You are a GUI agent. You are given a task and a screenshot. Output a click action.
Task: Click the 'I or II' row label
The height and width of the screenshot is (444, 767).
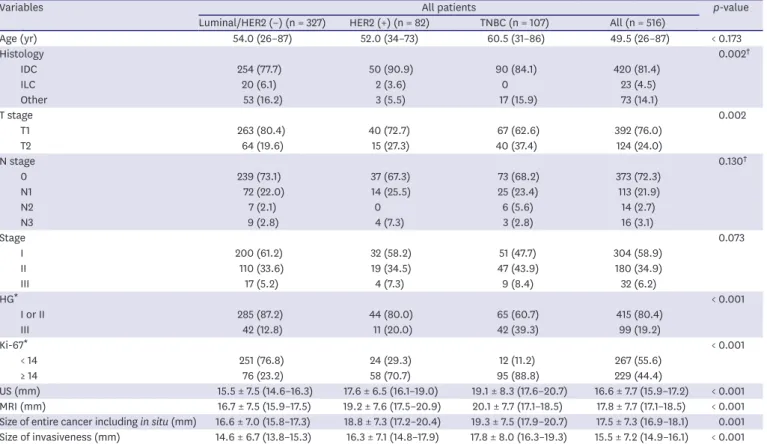[32, 314]
